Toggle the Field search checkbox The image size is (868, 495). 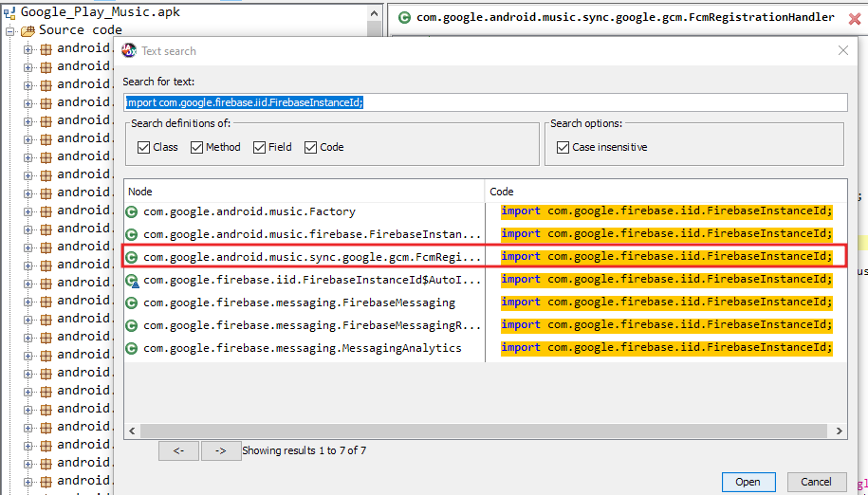[260, 147]
